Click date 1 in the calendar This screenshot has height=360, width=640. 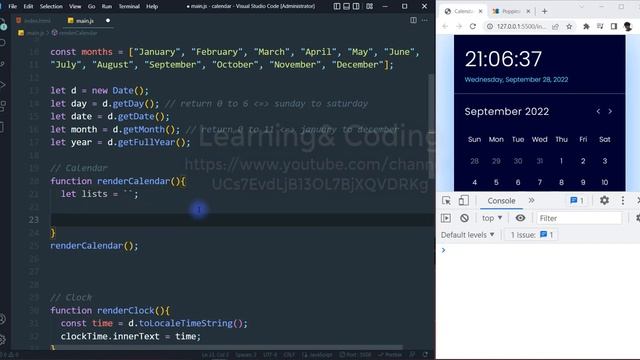click(x=561, y=161)
